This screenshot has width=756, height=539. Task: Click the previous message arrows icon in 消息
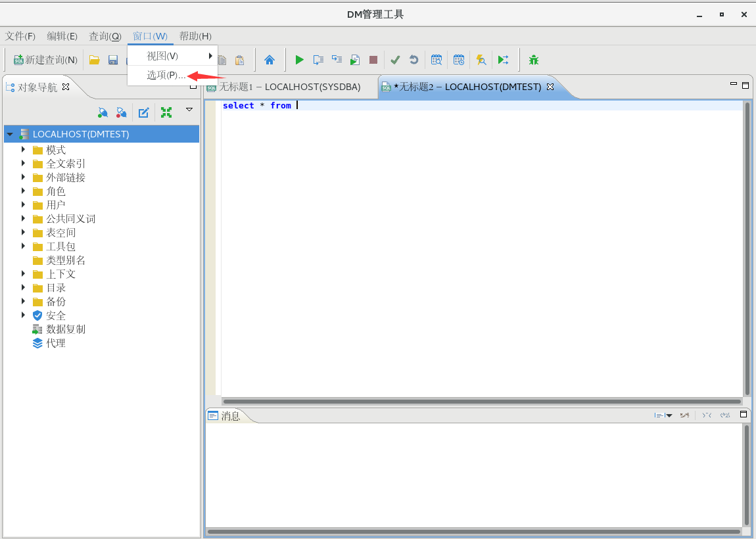pos(707,415)
